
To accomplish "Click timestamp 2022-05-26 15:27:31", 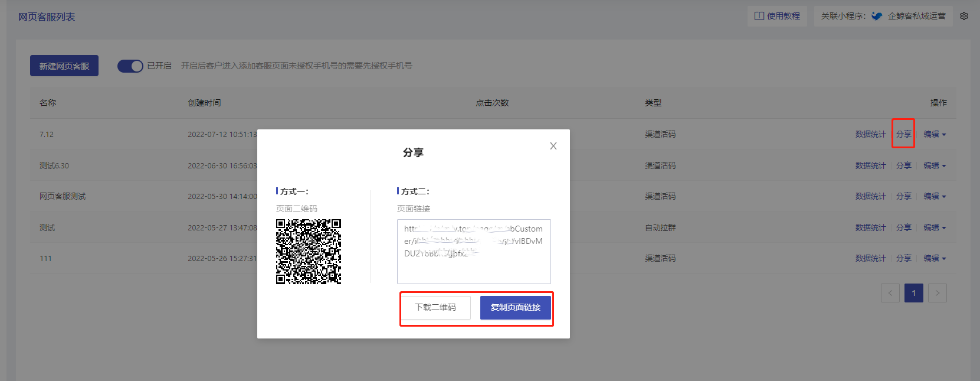I will 222,258.
